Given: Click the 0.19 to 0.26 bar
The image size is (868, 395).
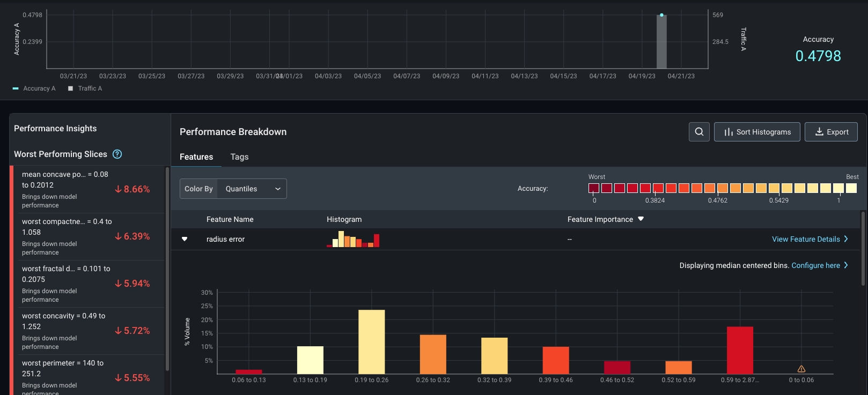Looking at the screenshot, I should point(372,342).
